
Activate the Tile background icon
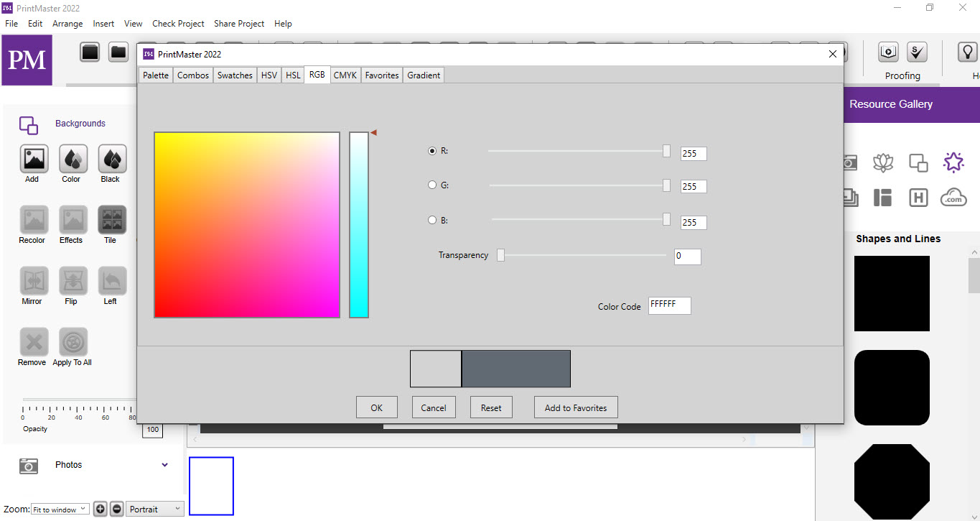tap(112, 220)
